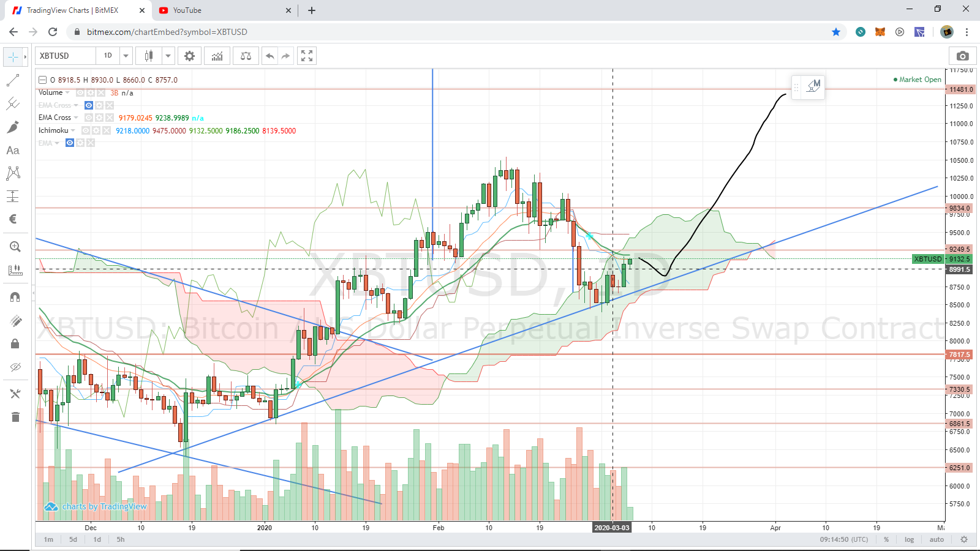Redo the last chart action
Image resolution: width=980 pixels, height=551 pixels.
[285, 56]
